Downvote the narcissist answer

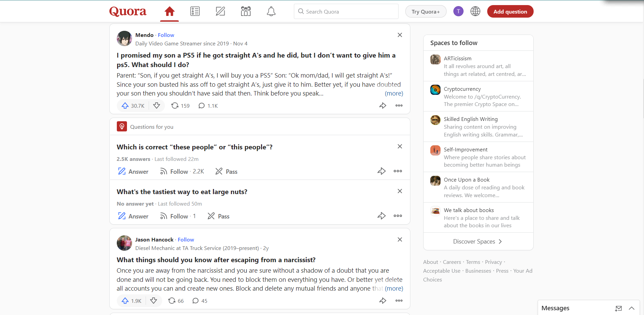154,301
